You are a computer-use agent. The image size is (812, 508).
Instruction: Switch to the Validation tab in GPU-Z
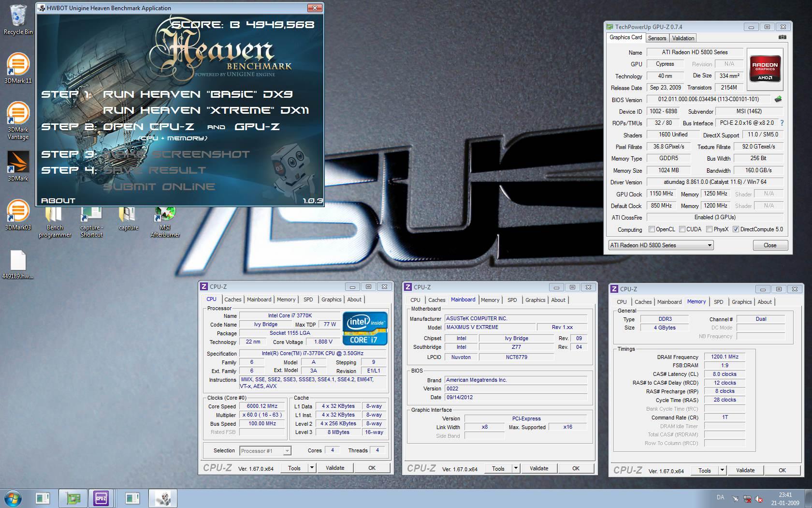pyautogui.click(x=683, y=38)
